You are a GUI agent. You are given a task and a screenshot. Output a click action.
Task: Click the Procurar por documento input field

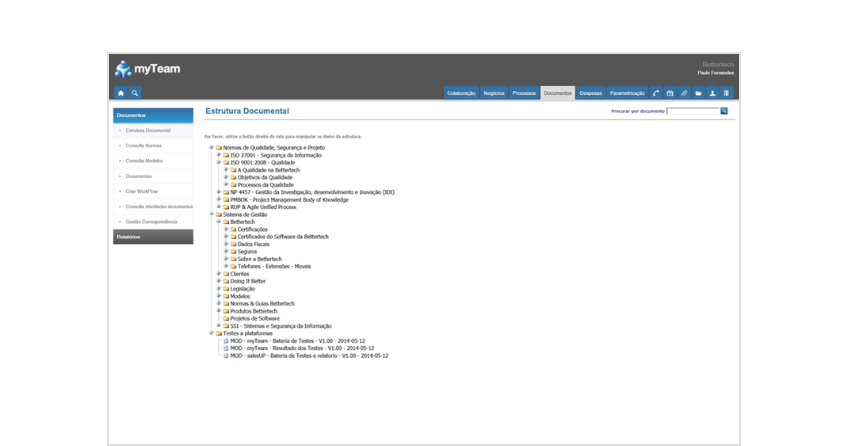(692, 111)
